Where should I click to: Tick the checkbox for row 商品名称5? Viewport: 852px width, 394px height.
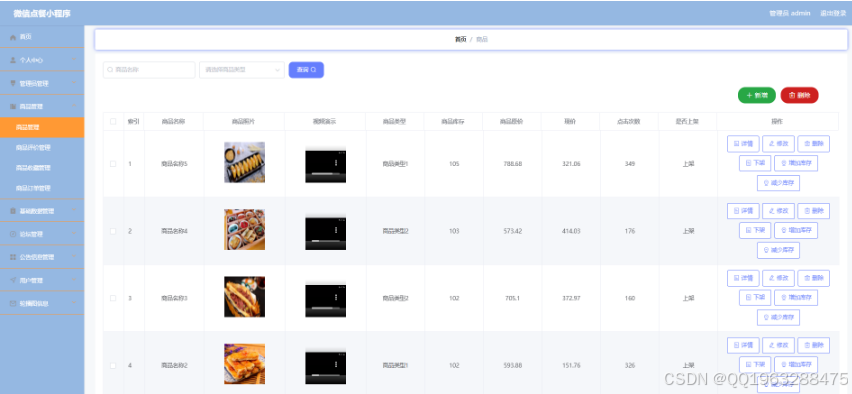pos(113,164)
